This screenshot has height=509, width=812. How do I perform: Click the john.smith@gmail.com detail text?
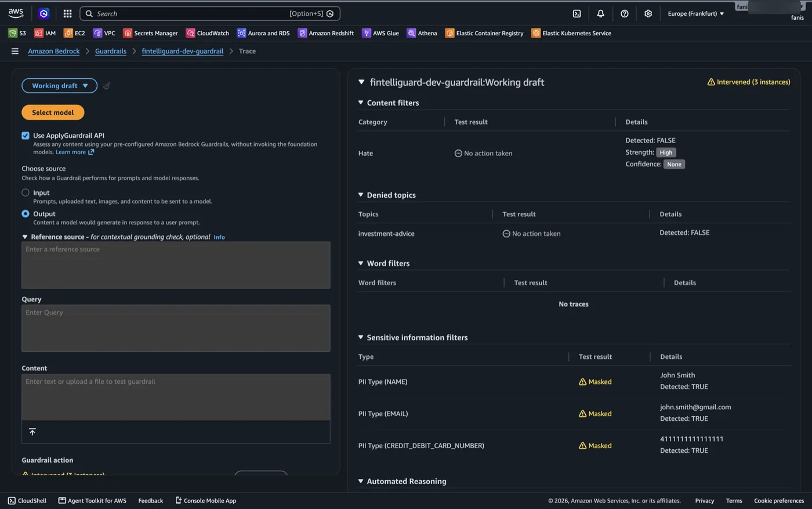(x=695, y=407)
